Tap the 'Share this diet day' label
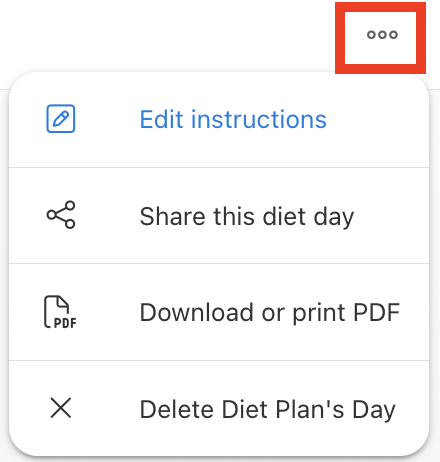This screenshot has width=440, height=462. (247, 217)
